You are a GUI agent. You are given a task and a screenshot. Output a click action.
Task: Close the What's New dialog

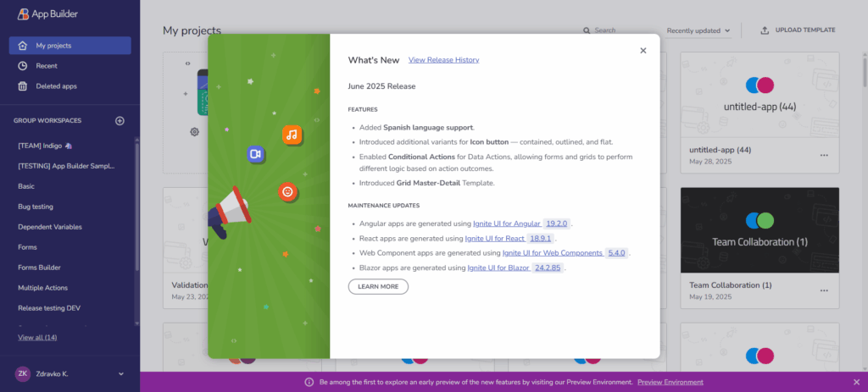coord(643,50)
